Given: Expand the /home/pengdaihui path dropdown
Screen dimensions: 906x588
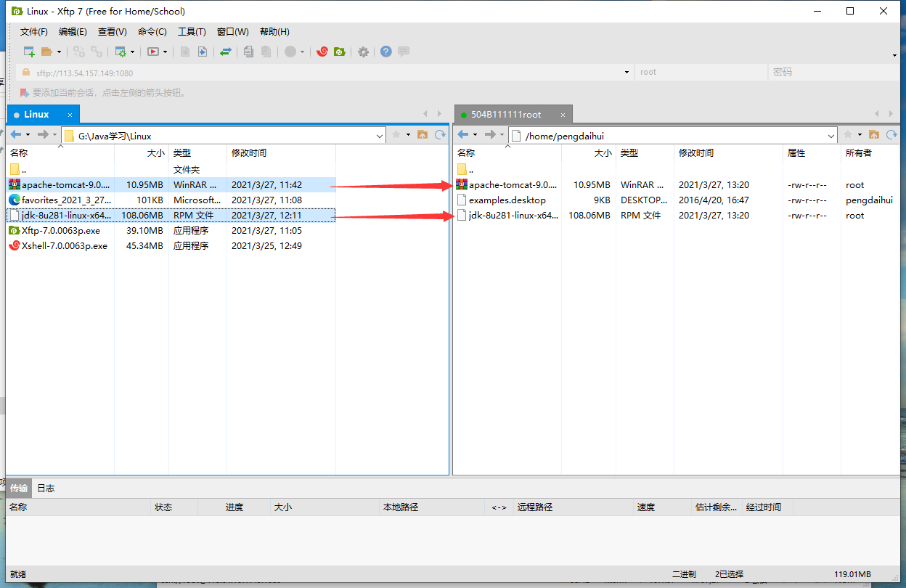Looking at the screenshot, I should [832, 135].
